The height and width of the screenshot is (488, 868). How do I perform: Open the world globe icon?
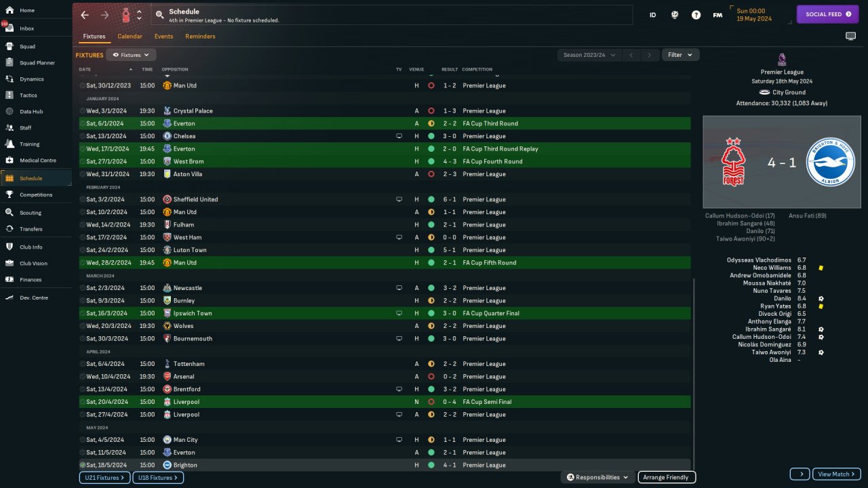pos(675,15)
